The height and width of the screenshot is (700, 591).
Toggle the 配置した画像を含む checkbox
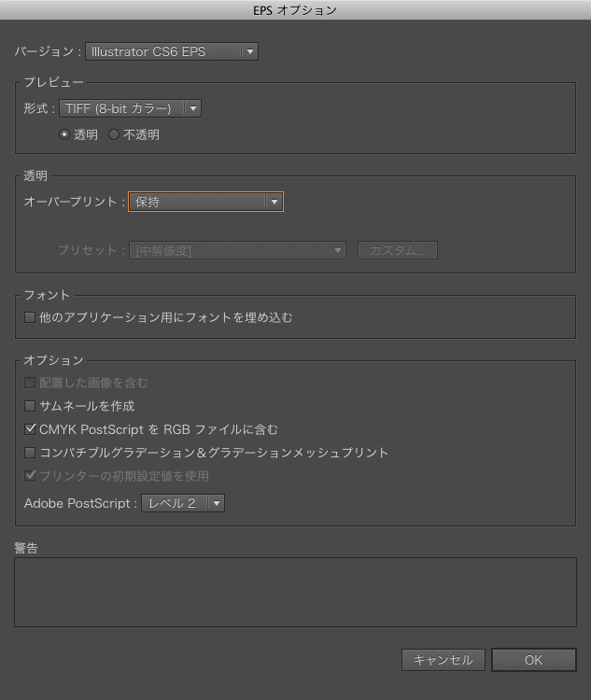pos(30,383)
